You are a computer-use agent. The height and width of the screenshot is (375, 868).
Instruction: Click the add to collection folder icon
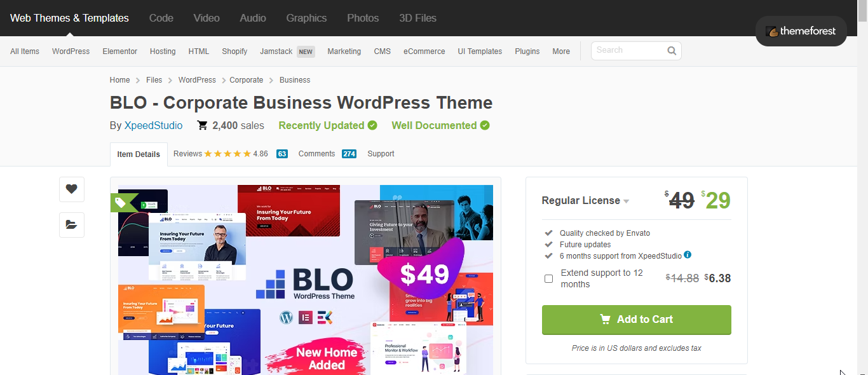pos(72,225)
